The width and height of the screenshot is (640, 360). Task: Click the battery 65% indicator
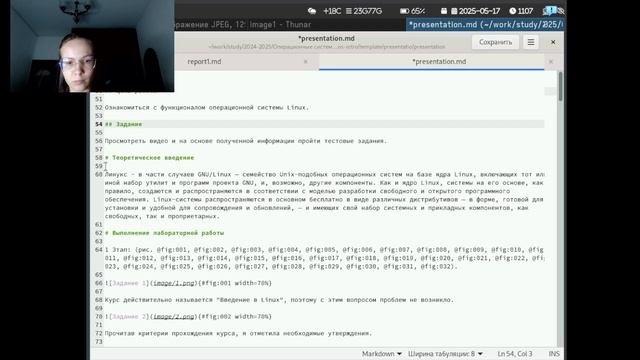coord(412,11)
